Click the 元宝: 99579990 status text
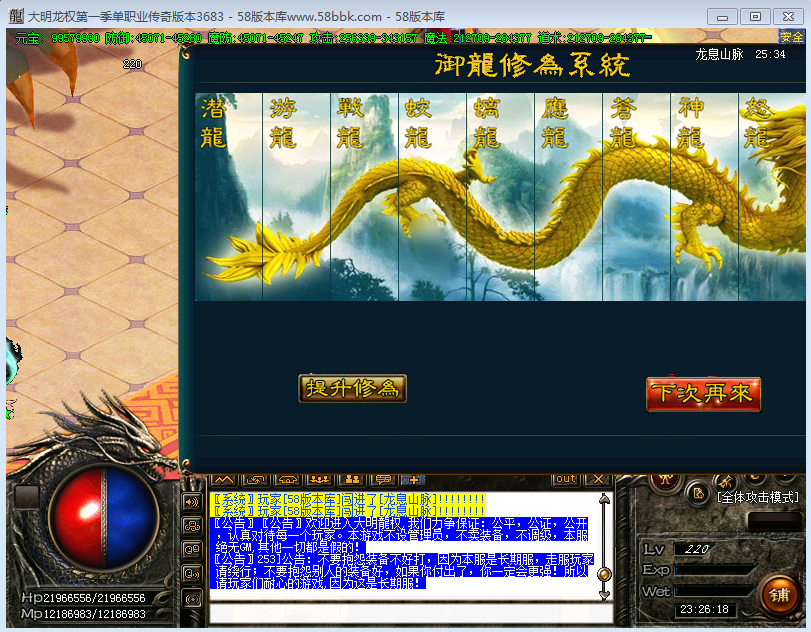Image resolution: width=811 pixels, height=632 pixels. (57, 38)
